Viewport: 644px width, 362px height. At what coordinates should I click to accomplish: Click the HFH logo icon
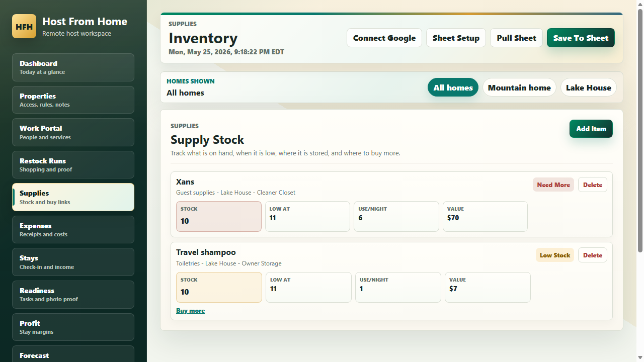[24, 26]
